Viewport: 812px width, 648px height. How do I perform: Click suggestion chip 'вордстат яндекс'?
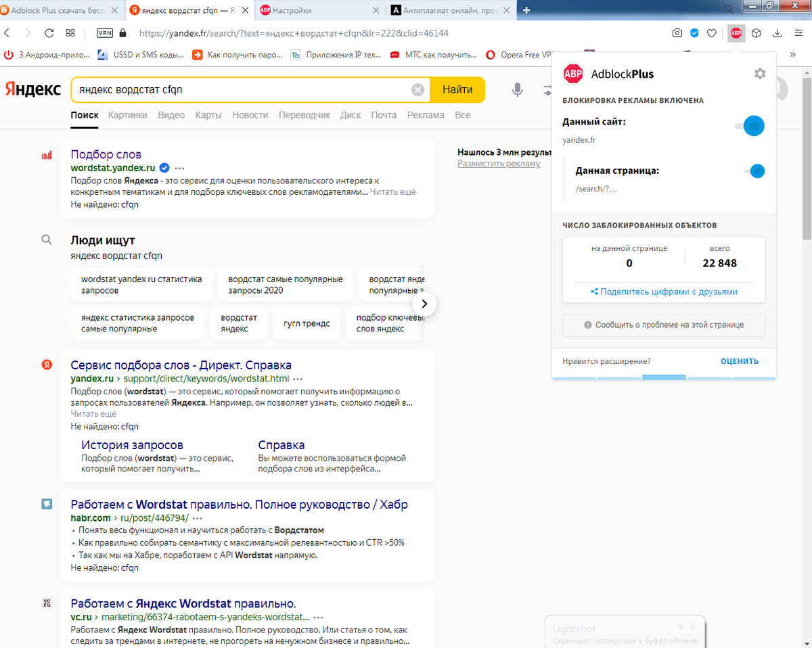click(239, 323)
